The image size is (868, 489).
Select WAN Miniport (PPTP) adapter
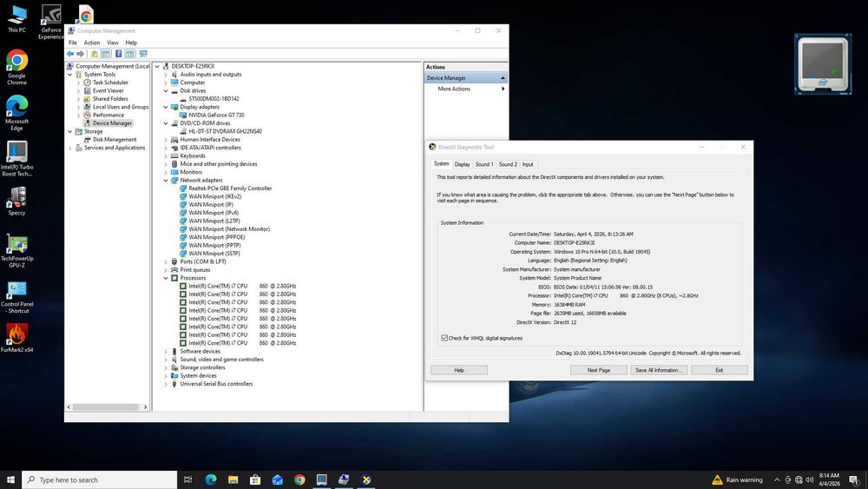point(214,245)
